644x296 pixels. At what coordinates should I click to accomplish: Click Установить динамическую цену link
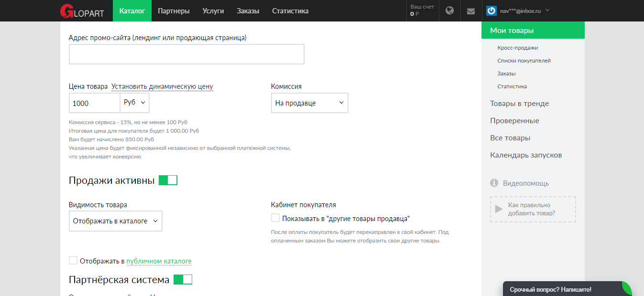pos(162,86)
